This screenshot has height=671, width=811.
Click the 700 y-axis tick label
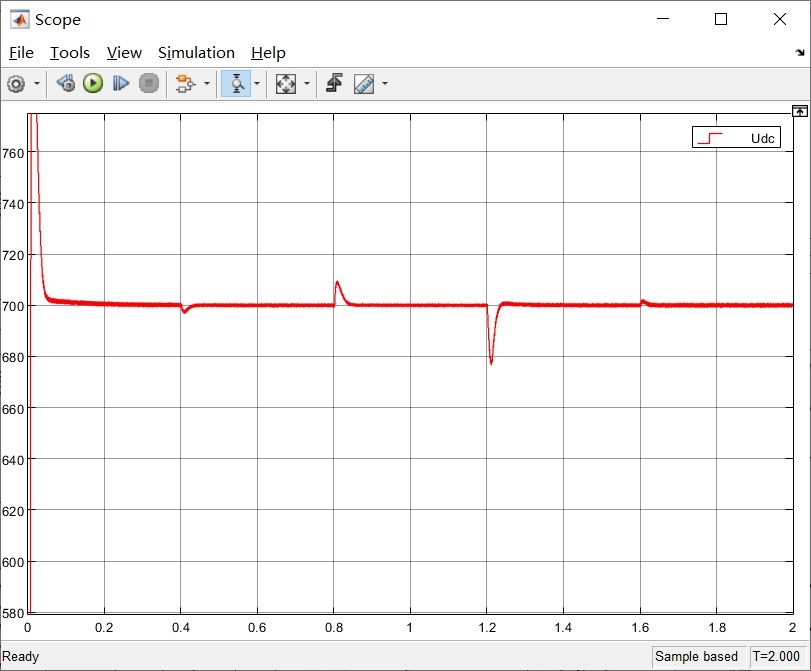(x=13, y=306)
